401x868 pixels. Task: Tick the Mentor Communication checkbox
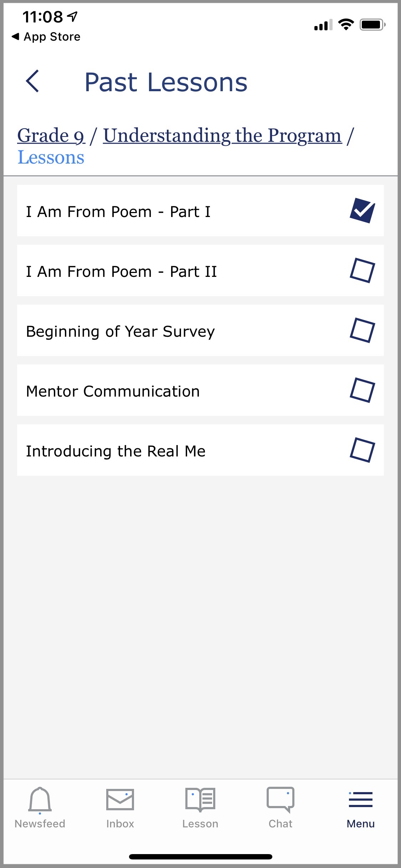pyautogui.click(x=362, y=391)
